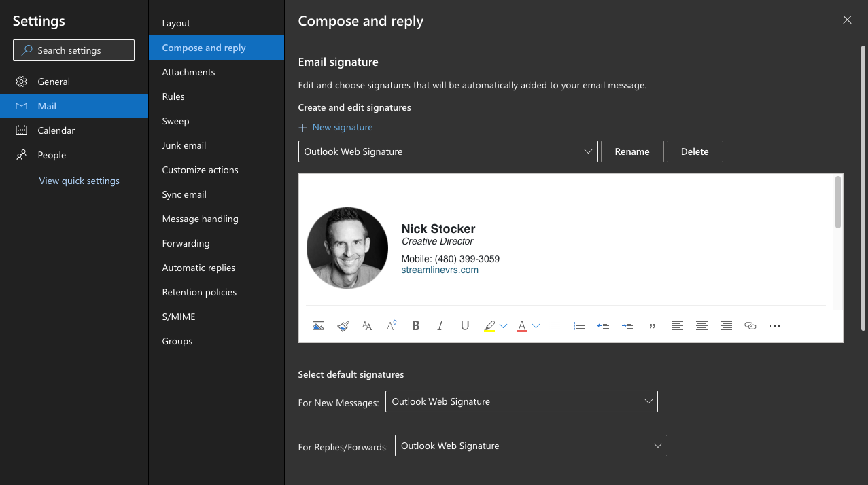Click the Search settings field
This screenshot has height=485, width=868.
73,50
